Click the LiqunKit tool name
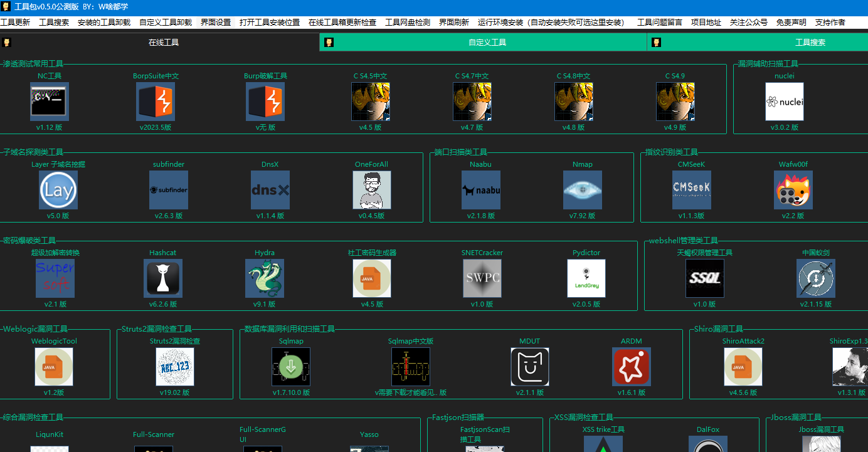Viewport: 868px width, 452px height. [50, 434]
